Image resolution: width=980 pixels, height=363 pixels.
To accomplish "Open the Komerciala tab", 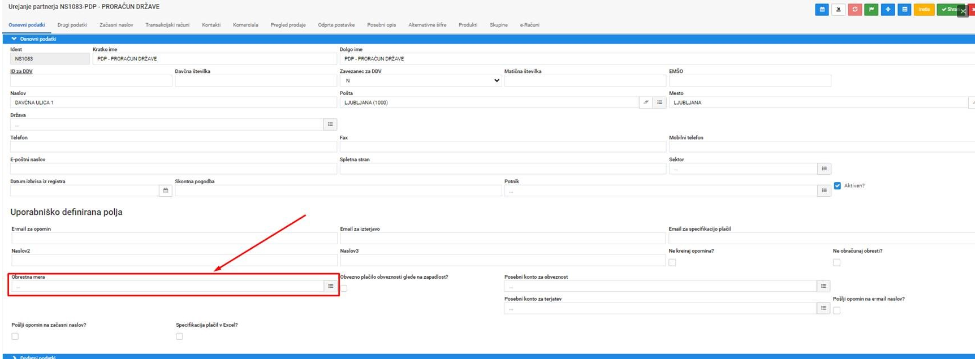I will [x=245, y=25].
